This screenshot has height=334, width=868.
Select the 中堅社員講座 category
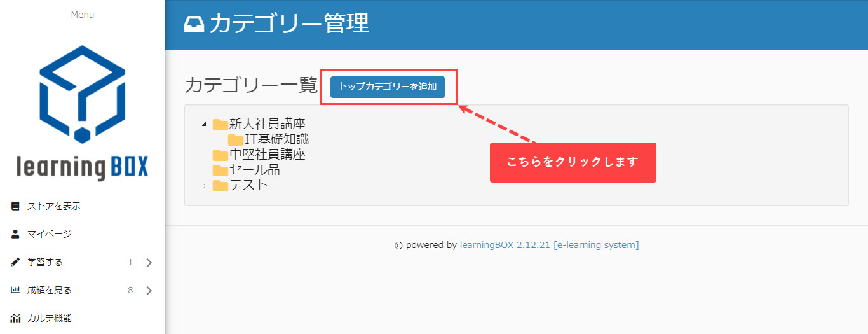tap(267, 155)
